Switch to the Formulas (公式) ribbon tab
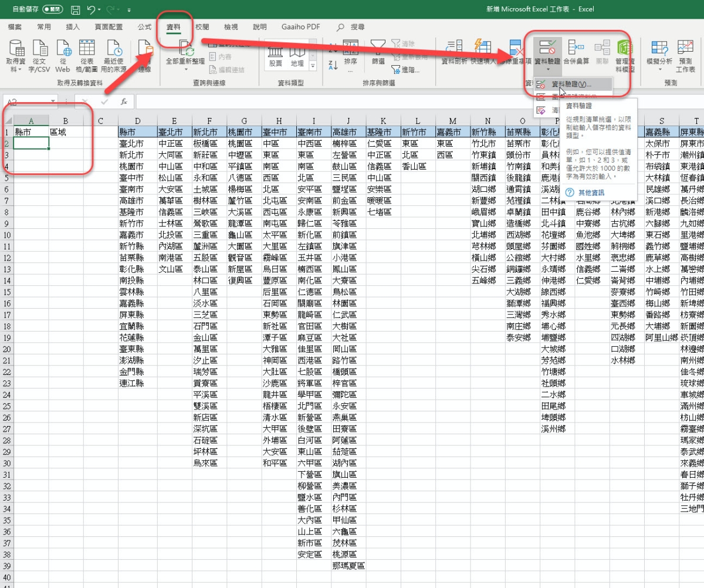 coord(144,27)
